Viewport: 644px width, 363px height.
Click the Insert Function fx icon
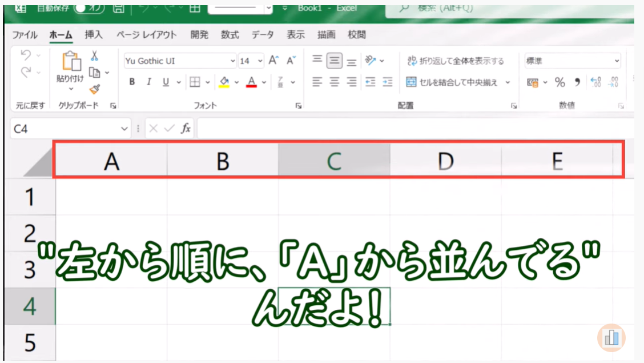(x=186, y=129)
